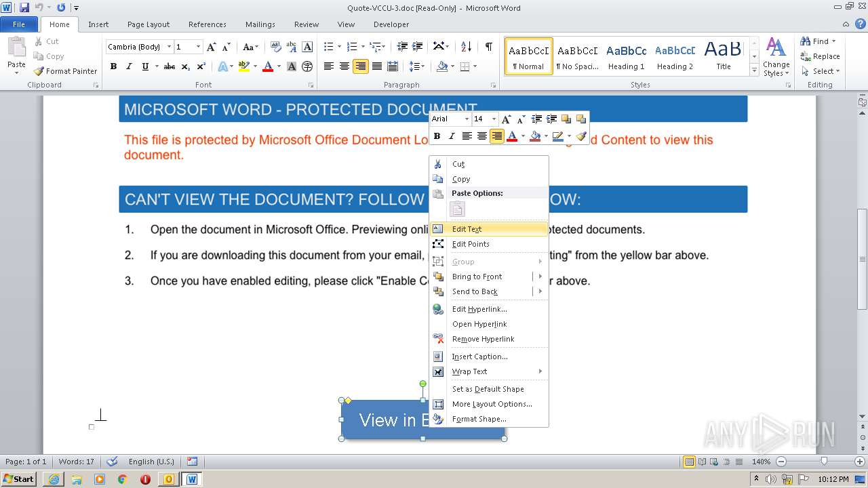Image resolution: width=868 pixels, height=488 pixels.
Task: Click the Grow Font icon in ribbon
Action: [212, 47]
